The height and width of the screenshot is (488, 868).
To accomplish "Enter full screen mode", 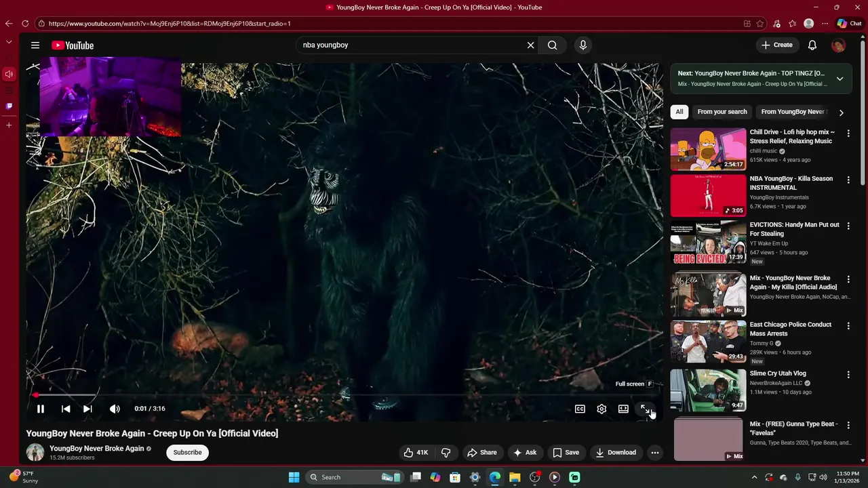I will (x=645, y=409).
